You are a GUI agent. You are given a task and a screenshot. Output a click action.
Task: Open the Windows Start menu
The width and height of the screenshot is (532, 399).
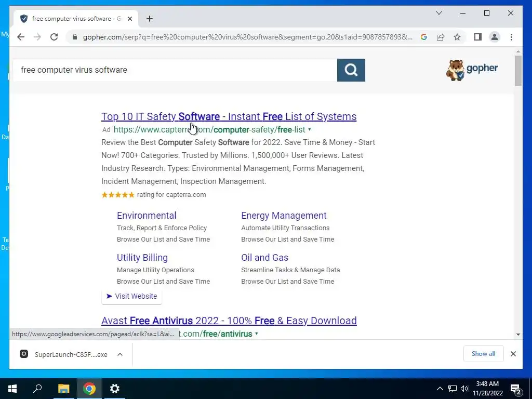point(12,389)
